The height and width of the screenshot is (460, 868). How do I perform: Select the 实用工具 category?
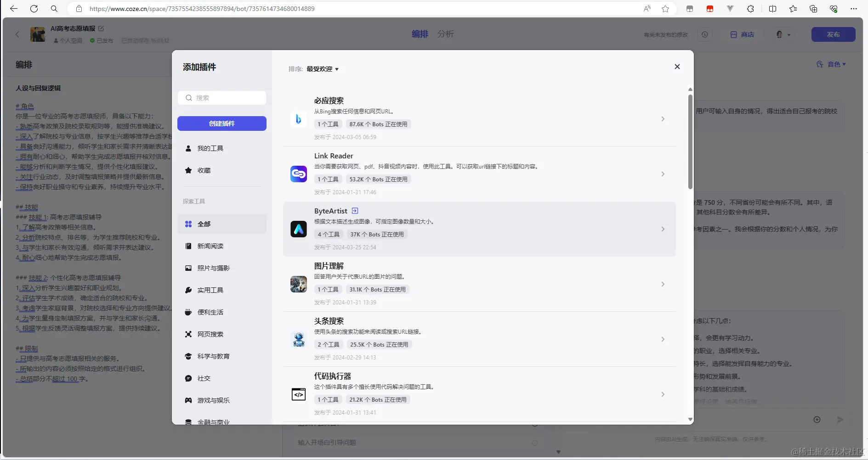click(x=222, y=290)
